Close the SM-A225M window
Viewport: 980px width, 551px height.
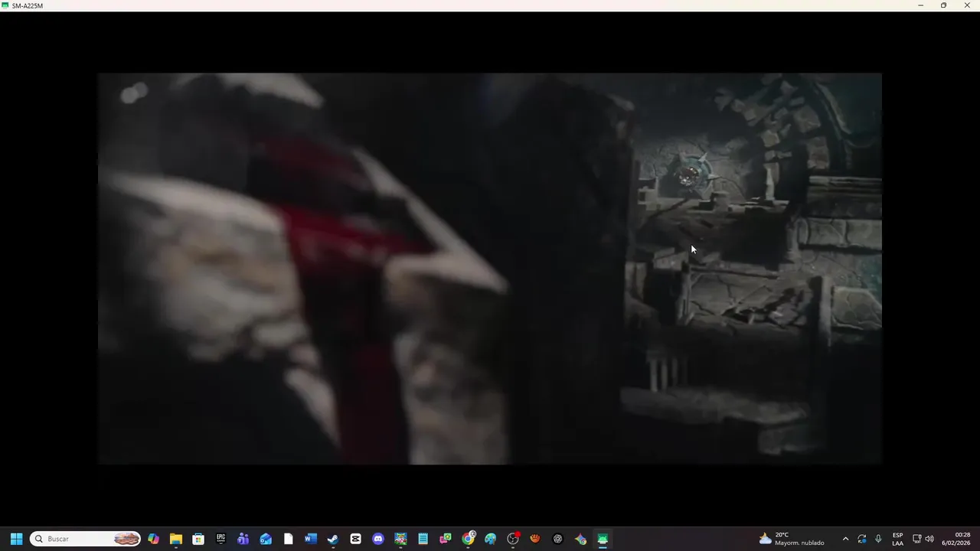click(967, 5)
